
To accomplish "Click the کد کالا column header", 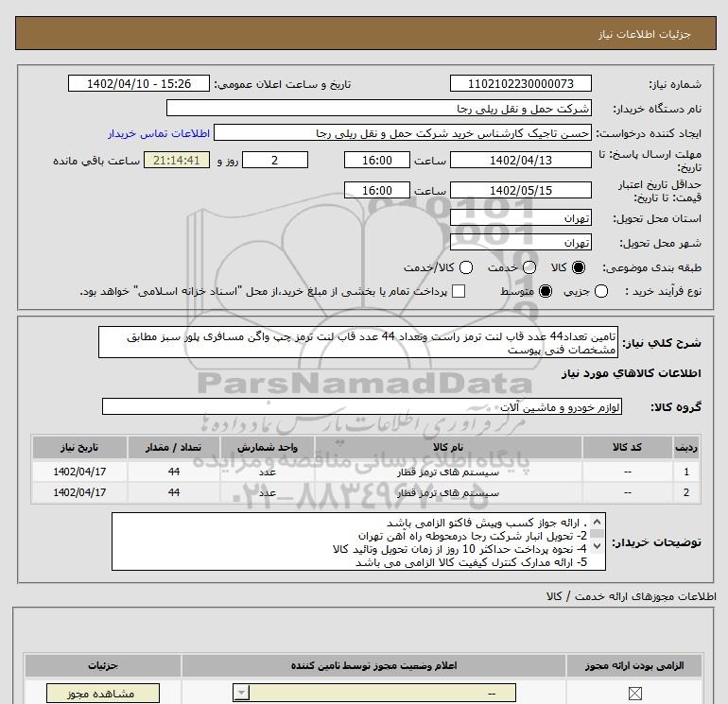I will coord(627,447).
